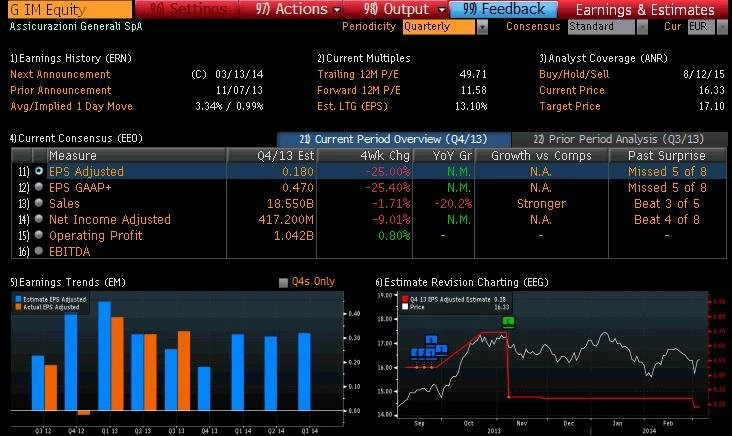Click the Avg/Implied 1 Day Move label
The width and height of the screenshot is (732, 436).
pyautogui.click(x=71, y=106)
